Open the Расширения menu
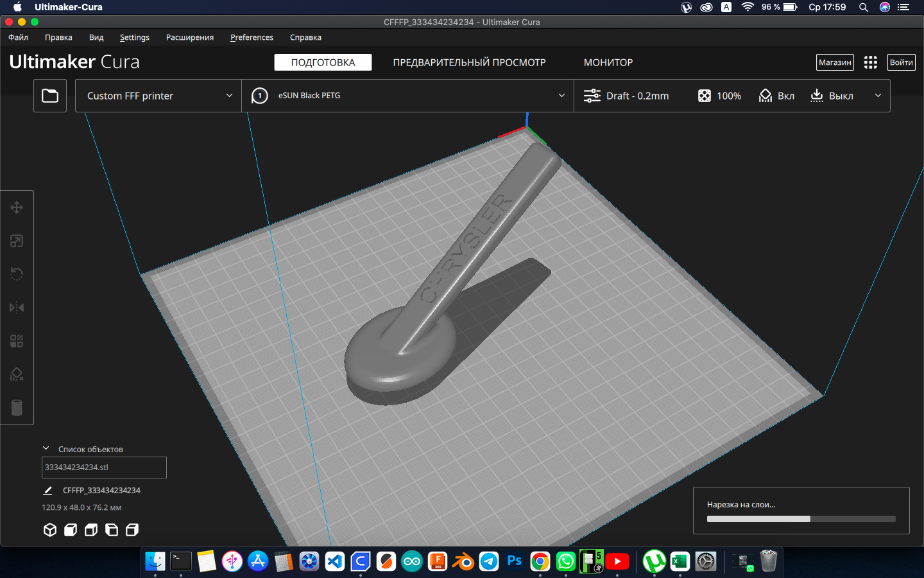This screenshot has height=578, width=924. [190, 37]
